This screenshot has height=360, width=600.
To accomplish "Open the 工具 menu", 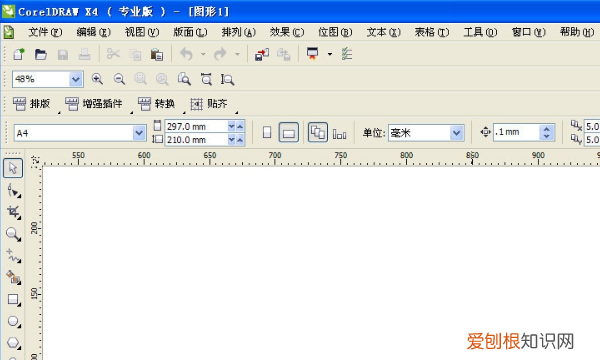I will (x=480, y=32).
